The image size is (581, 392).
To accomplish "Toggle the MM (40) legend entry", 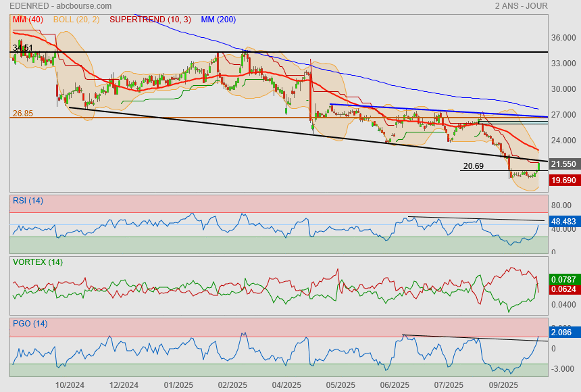I will [28, 20].
